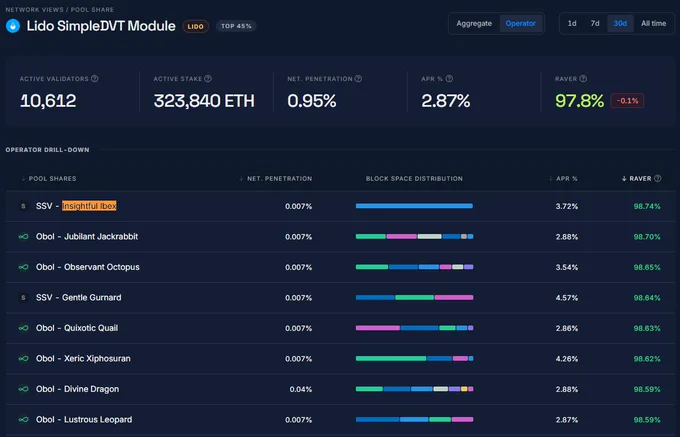Image resolution: width=680 pixels, height=437 pixels.
Task: Click the 97.8% RAVER value
Action: pos(579,101)
